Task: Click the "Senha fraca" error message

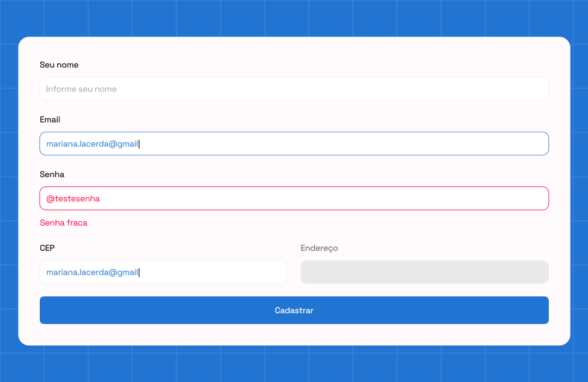Action: [x=63, y=223]
